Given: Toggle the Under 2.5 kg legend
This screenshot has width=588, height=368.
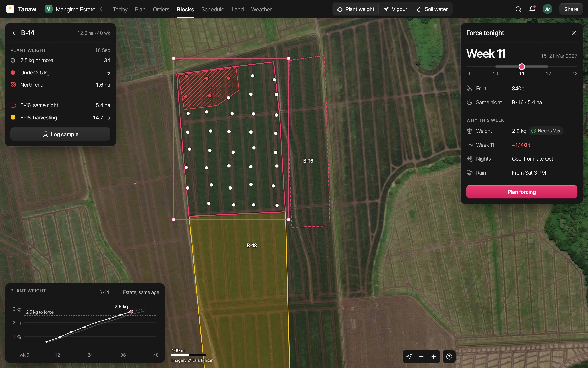Looking at the screenshot, I should pyautogui.click(x=60, y=73).
